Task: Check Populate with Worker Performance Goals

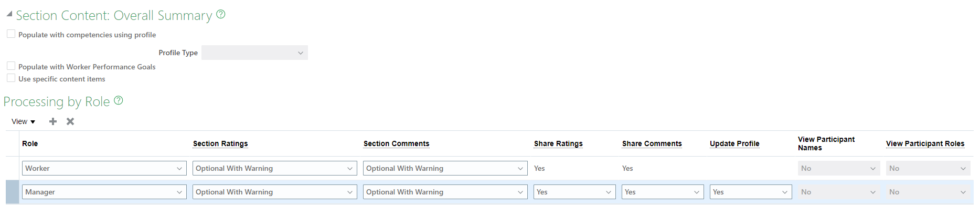Action: pyautogui.click(x=11, y=66)
